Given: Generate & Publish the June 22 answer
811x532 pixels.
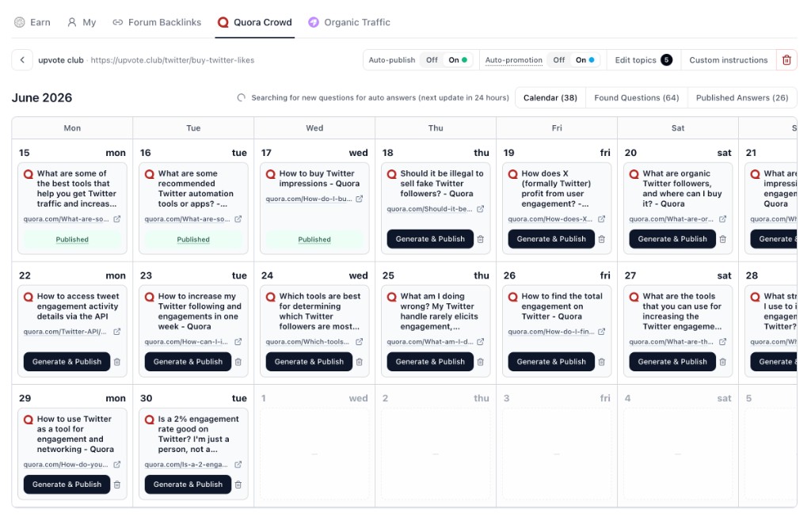Looking at the screenshot, I should click(x=67, y=362).
